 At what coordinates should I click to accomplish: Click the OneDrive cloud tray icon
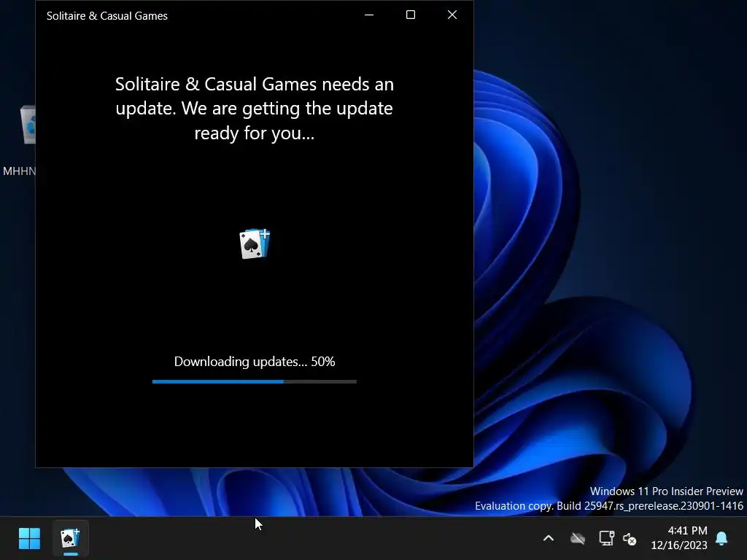[x=578, y=539]
